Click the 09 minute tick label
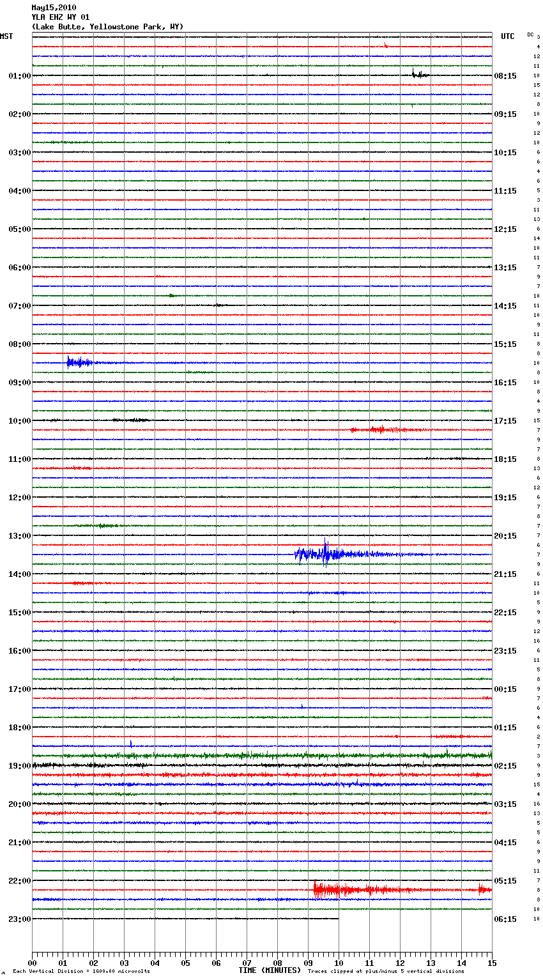Viewport: 543px width, 980px height. (x=308, y=963)
